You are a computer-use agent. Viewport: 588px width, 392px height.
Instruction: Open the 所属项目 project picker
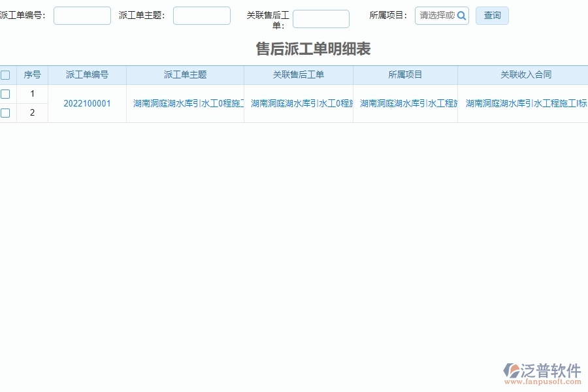coord(438,15)
